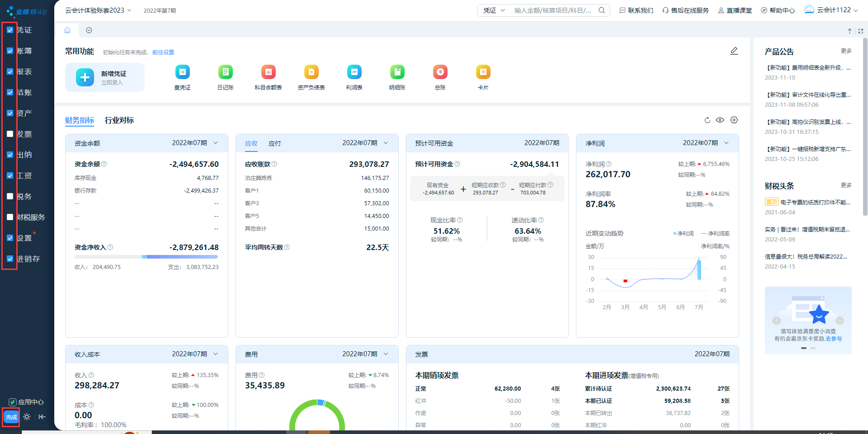The width and height of the screenshot is (868, 434).
Task: Open the 利润表 income statement icon
Action: pos(354,72)
